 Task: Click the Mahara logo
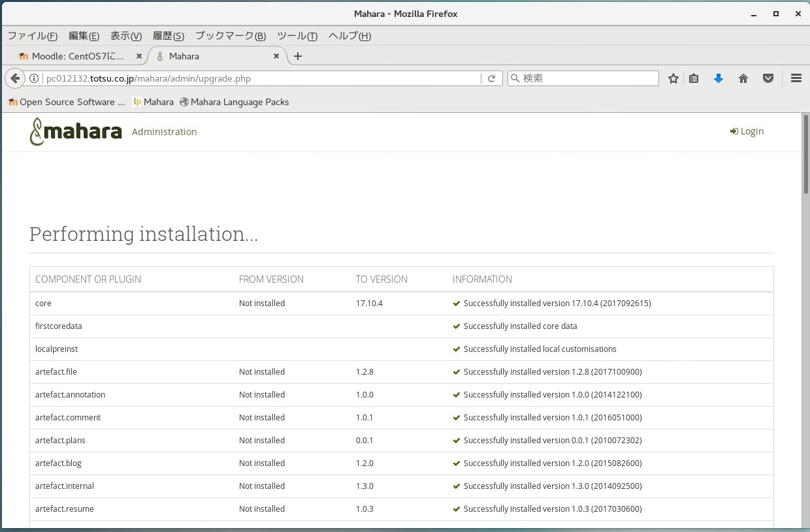76,131
